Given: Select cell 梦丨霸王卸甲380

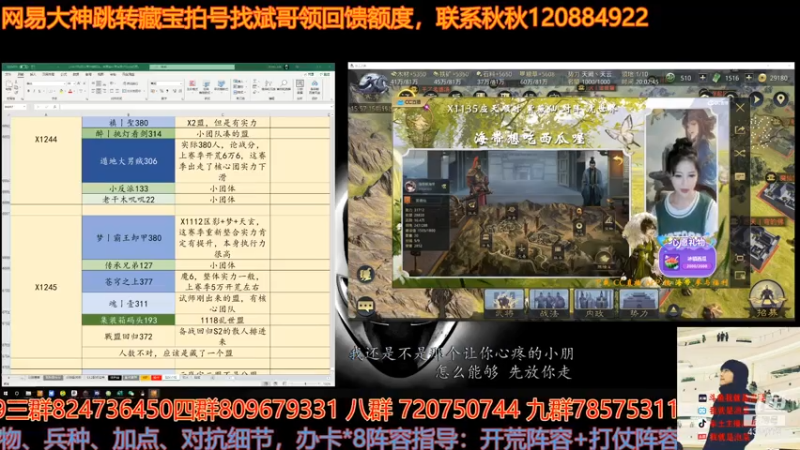Looking at the screenshot, I should [128, 238].
